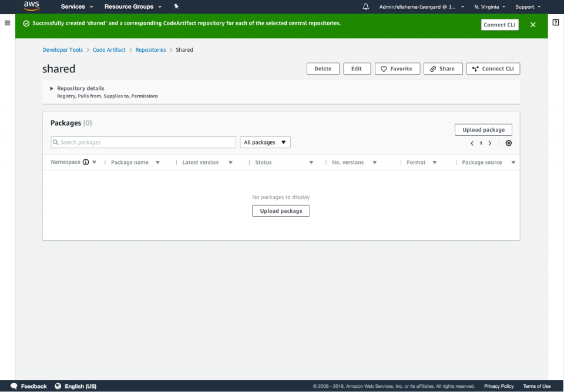This screenshot has width=564, height=392.
Task: Dismiss the green success banner
Action: [x=533, y=25]
